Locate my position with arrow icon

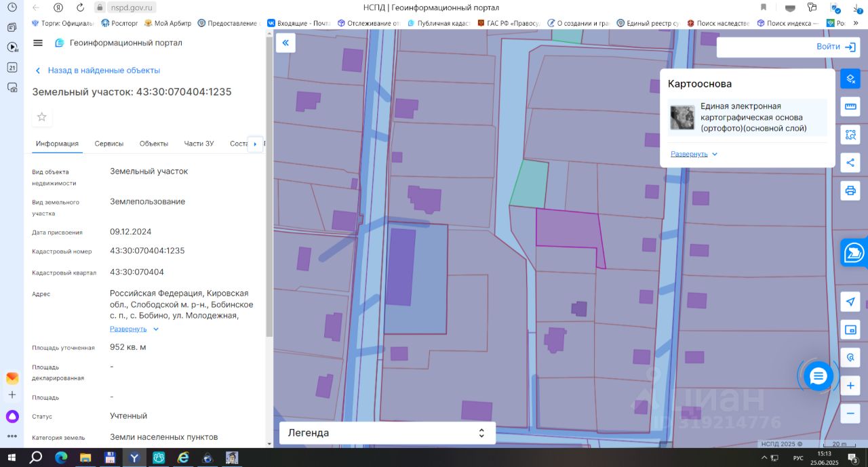tap(850, 302)
